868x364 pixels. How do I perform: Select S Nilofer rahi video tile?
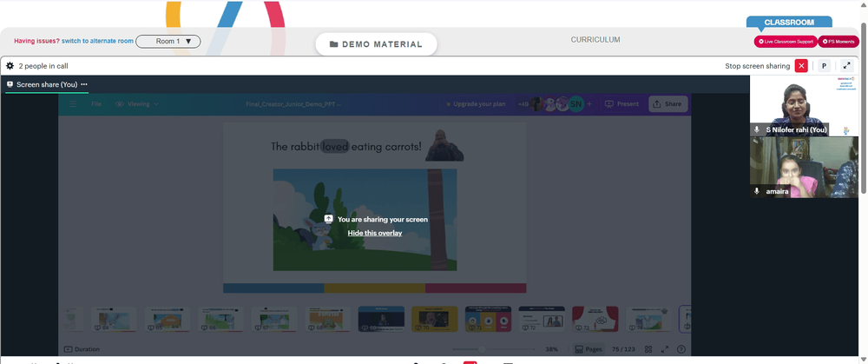pos(804,106)
